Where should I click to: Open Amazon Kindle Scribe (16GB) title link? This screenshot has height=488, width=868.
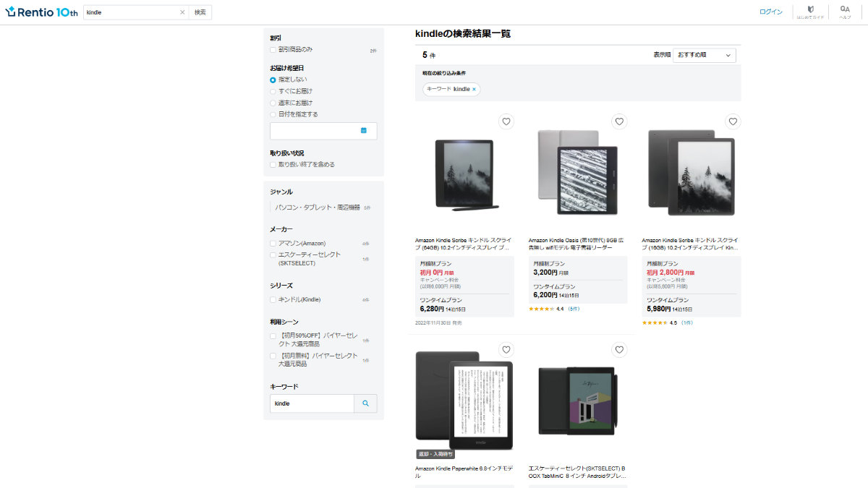pos(690,244)
